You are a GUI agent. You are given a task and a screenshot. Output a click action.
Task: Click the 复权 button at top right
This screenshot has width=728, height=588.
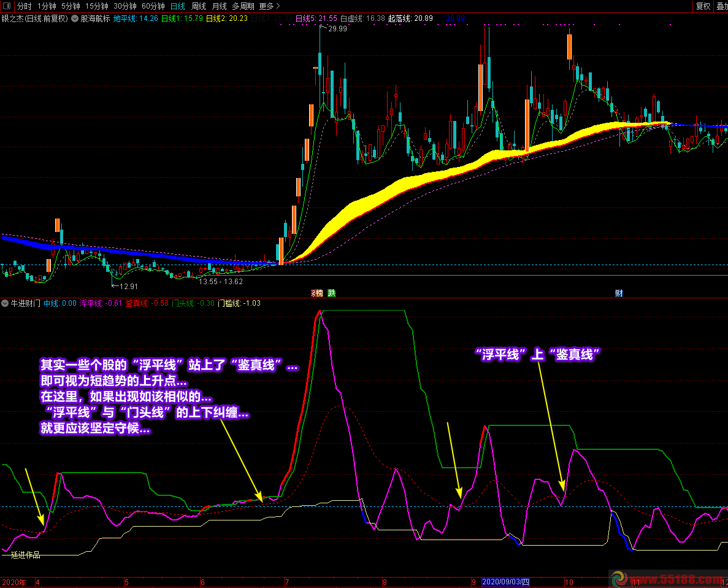[x=703, y=6]
